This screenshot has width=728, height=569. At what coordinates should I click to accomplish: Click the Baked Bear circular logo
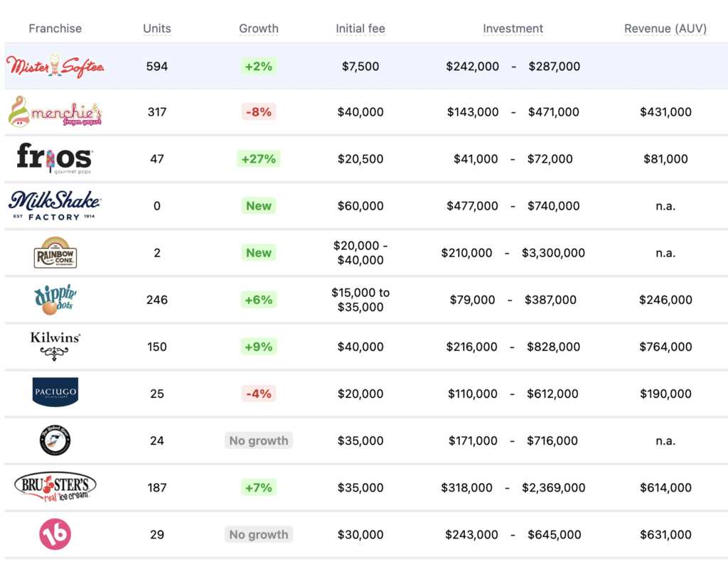[55, 440]
